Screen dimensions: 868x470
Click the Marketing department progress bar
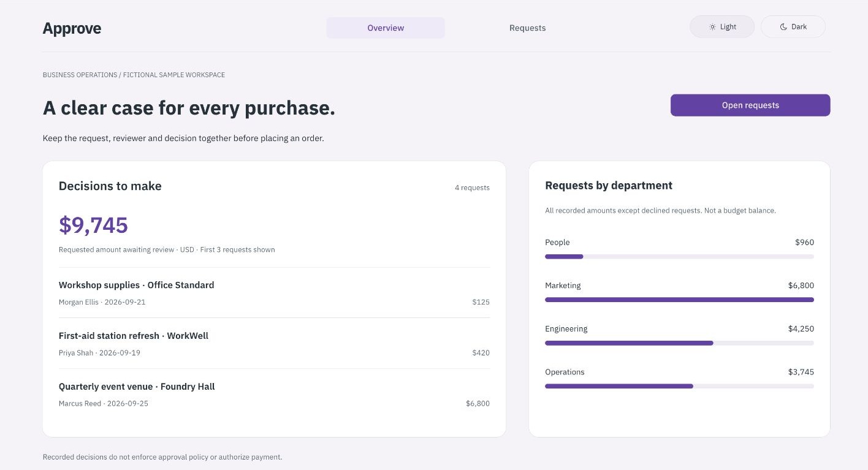coord(679,300)
